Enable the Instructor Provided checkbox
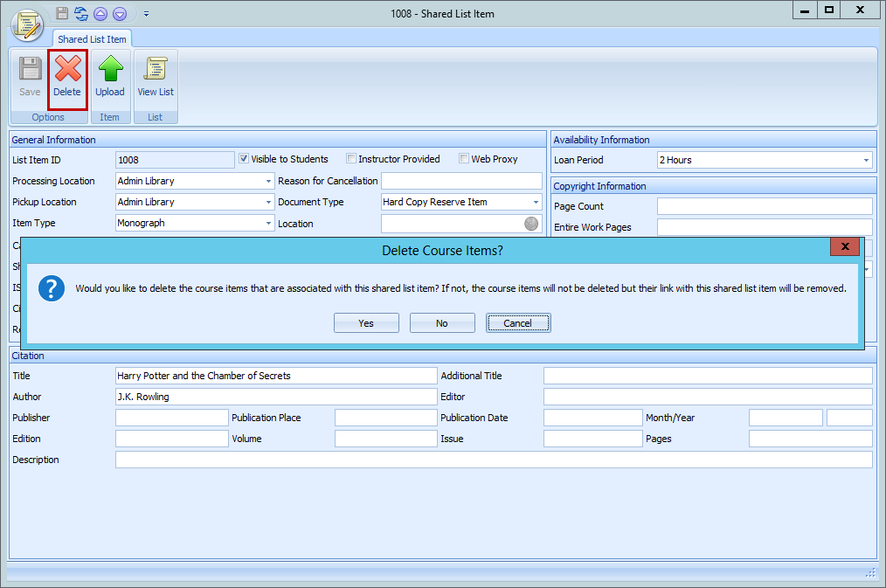 tap(351, 158)
